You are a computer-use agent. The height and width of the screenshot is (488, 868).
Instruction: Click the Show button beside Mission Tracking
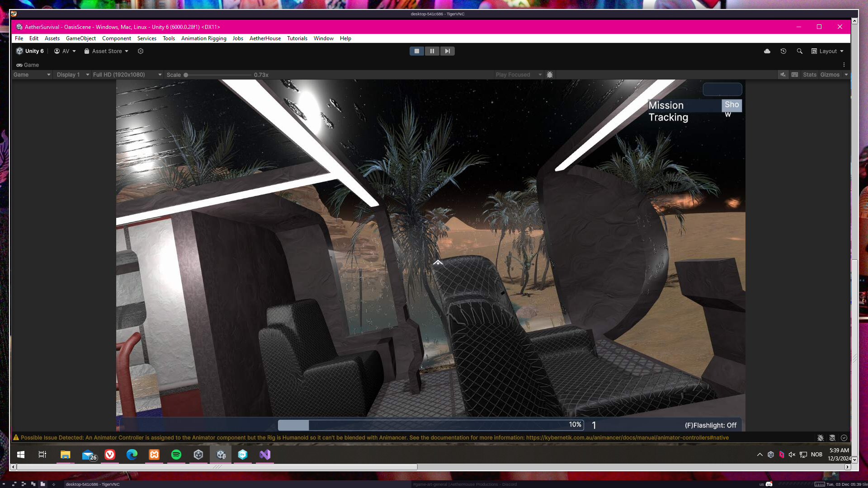pyautogui.click(x=731, y=105)
